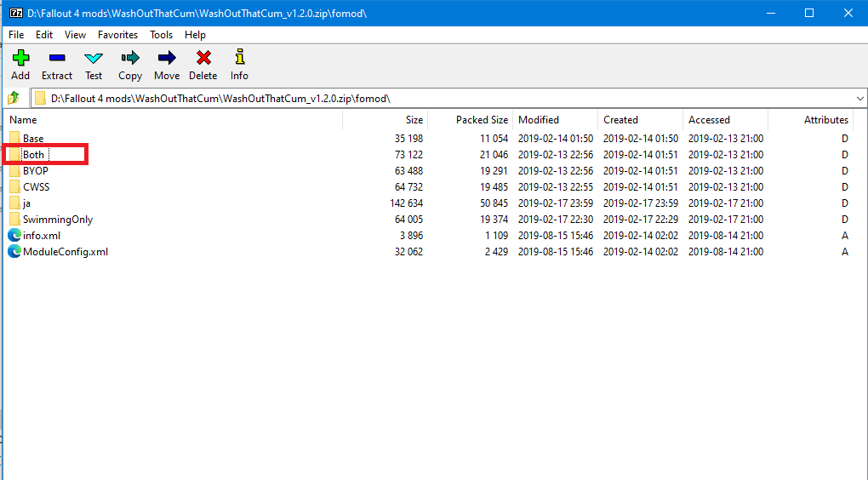Select the info.xml file
The width and height of the screenshot is (868, 480).
point(41,236)
